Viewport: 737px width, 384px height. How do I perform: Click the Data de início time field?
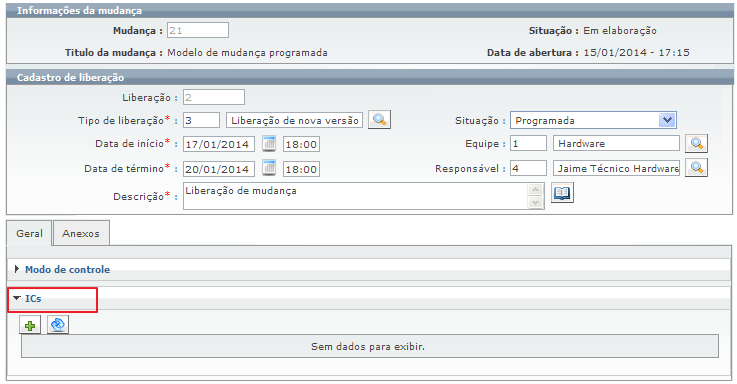301,144
